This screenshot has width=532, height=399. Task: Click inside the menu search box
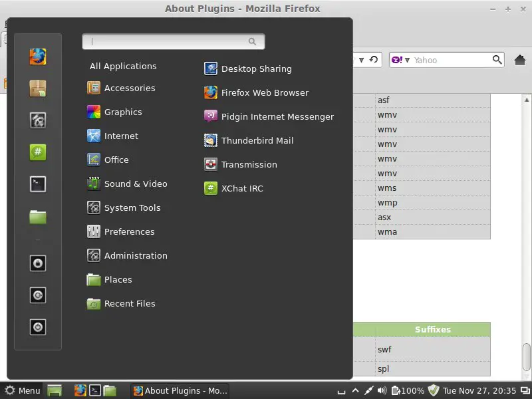tap(174, 41)
